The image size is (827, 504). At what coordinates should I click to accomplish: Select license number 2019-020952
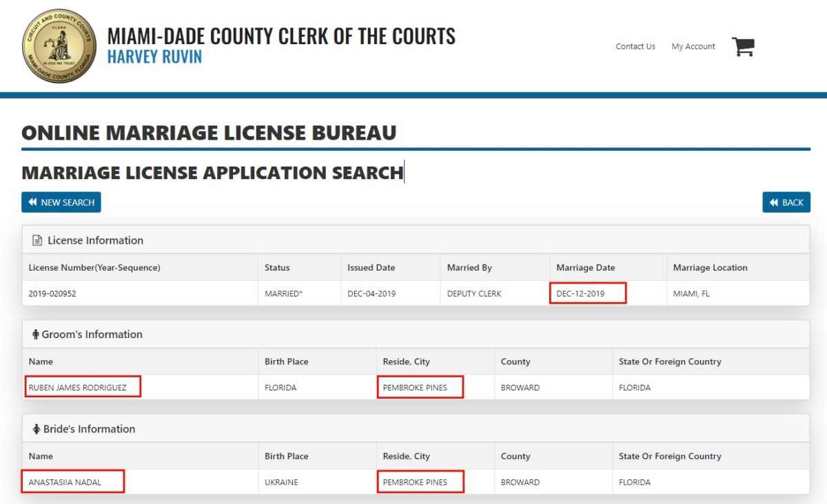click(52, 293)
